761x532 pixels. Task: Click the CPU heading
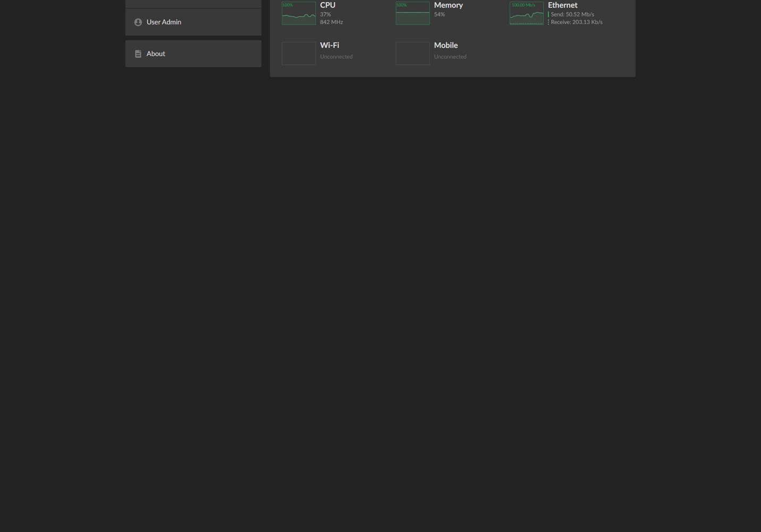327,5
